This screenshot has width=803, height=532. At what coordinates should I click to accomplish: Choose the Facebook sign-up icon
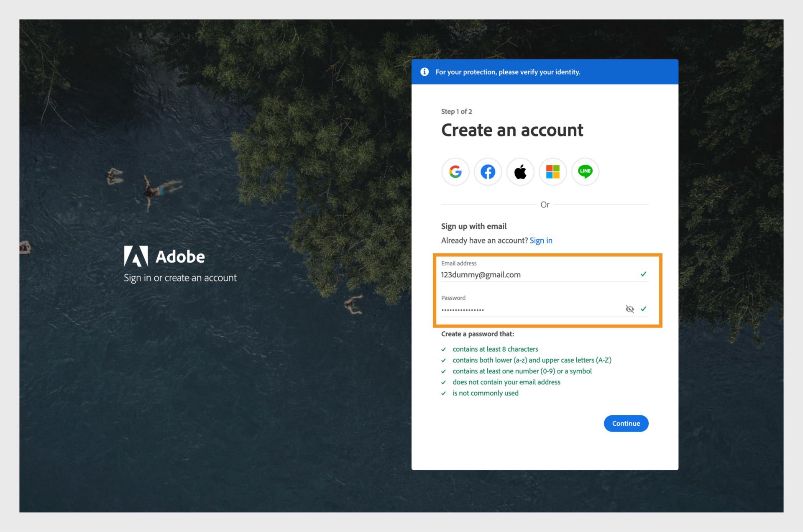(488, 171)
